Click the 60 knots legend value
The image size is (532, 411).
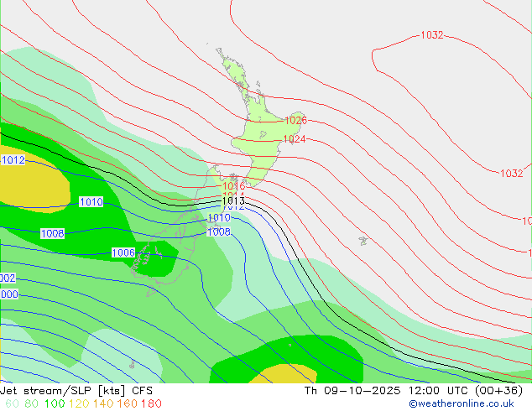pyautogui.click(x=12, y=403)
